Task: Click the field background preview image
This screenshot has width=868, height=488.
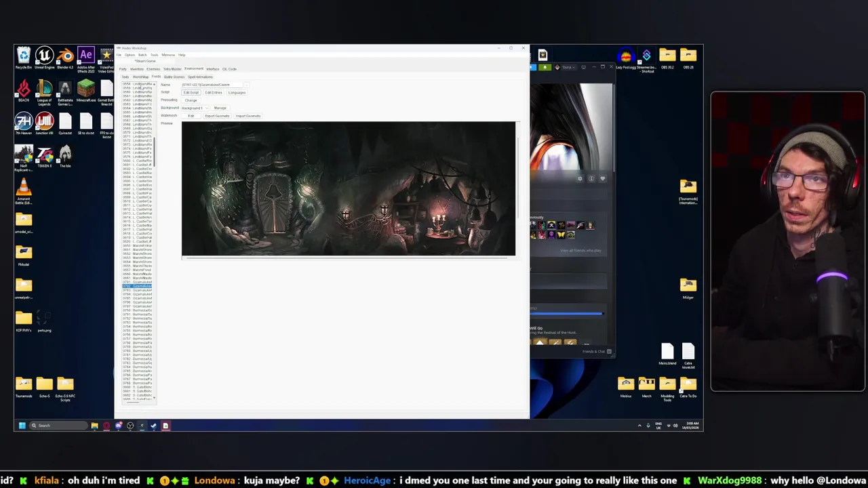Action: (x=349, y=188)
